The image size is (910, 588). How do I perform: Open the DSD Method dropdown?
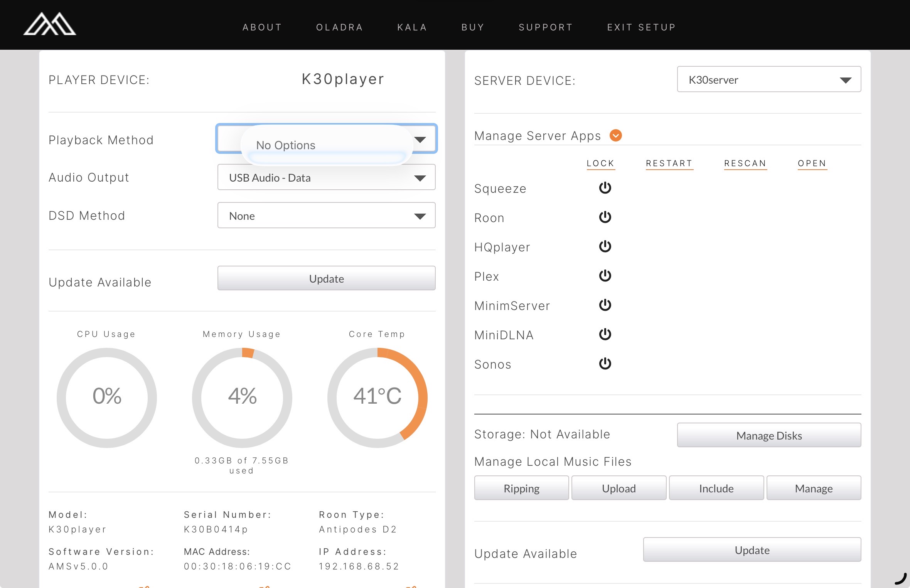326,216
